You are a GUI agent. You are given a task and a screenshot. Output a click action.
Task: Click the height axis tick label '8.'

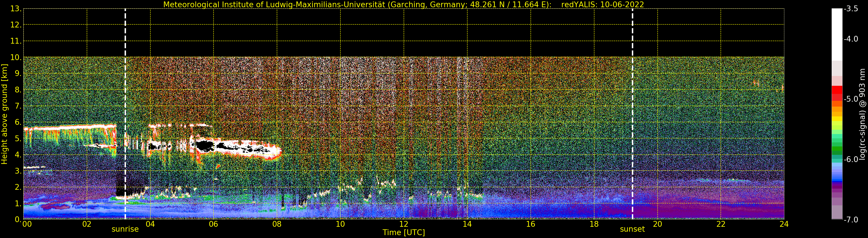click(x=18, y=90)
